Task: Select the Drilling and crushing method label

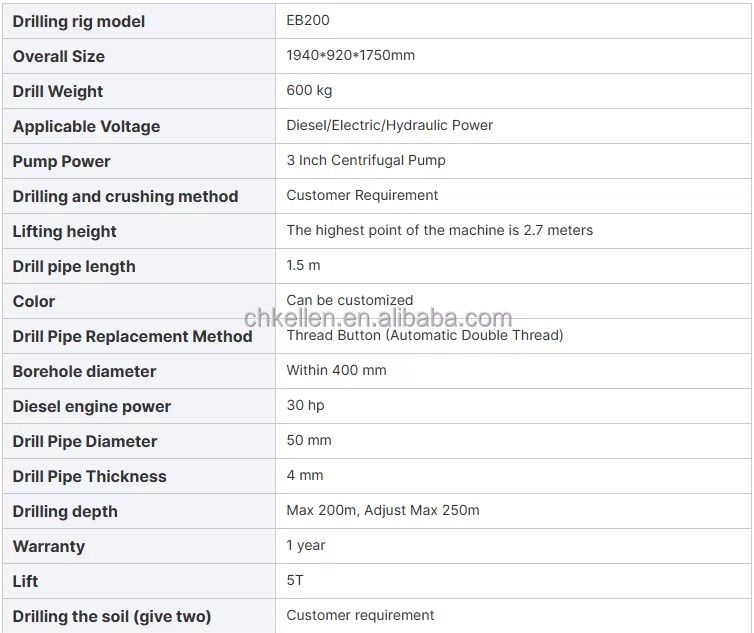Action: pyautogui.click(x=126, y=196)
